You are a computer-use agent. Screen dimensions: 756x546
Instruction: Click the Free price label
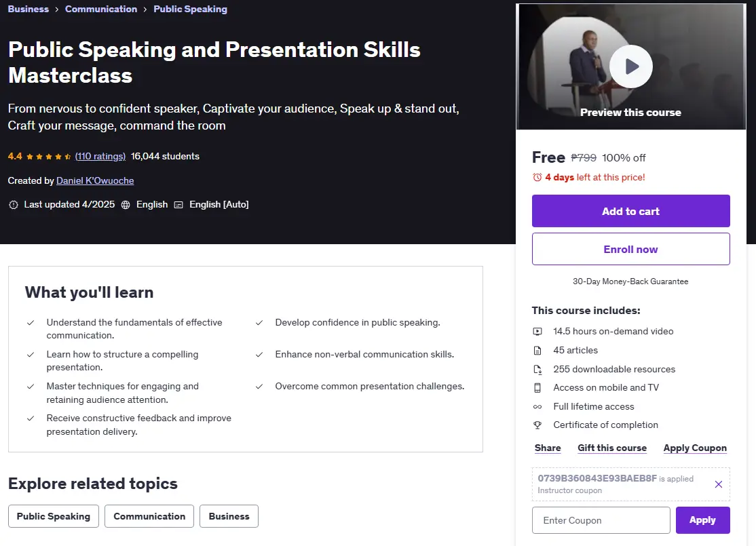pos(548,157)
